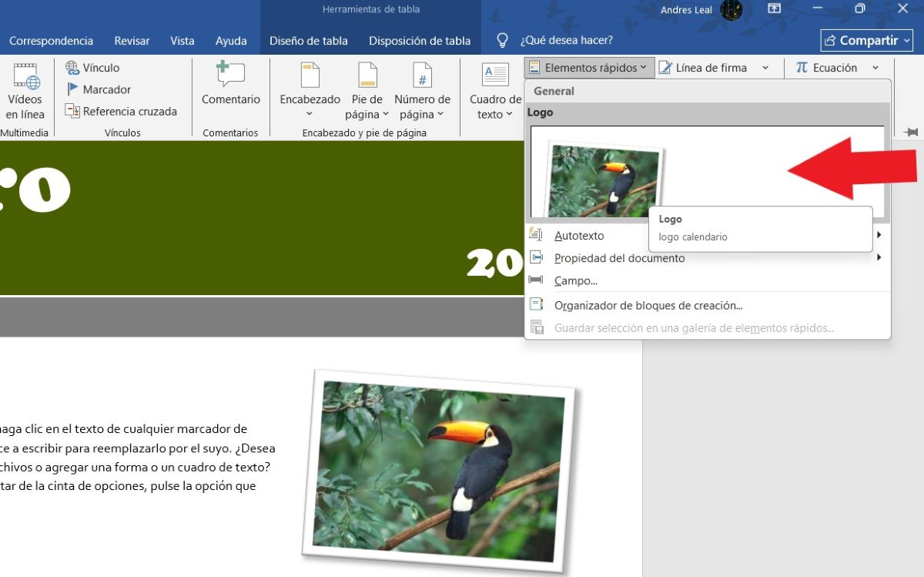
Task: Insert an Ecuación
Action: [826, 68]
